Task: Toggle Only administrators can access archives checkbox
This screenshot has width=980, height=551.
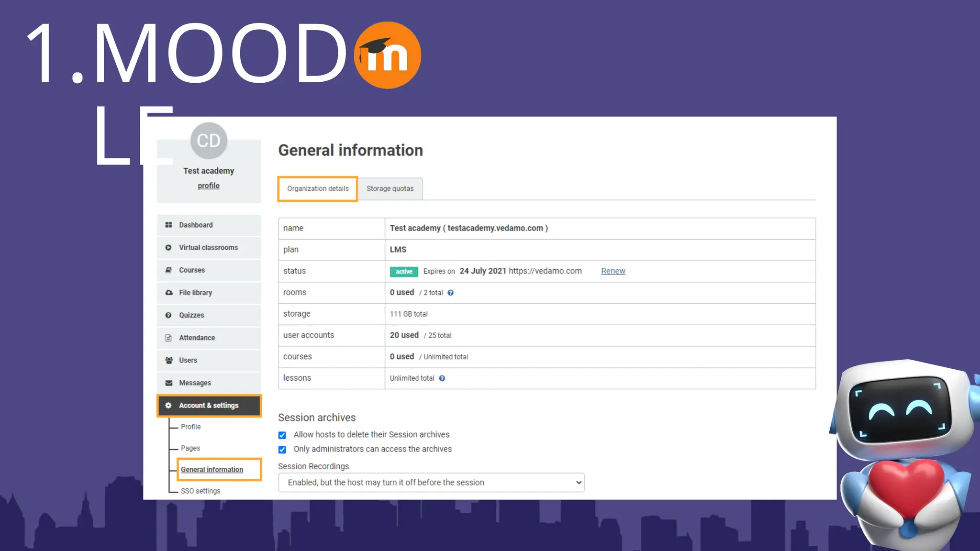Action: click(282, 450)
